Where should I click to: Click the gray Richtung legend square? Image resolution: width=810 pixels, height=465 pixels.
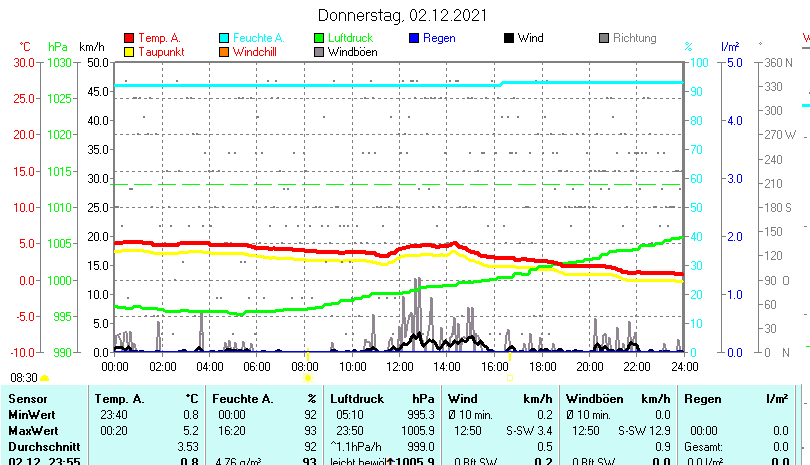pos(604,38)
